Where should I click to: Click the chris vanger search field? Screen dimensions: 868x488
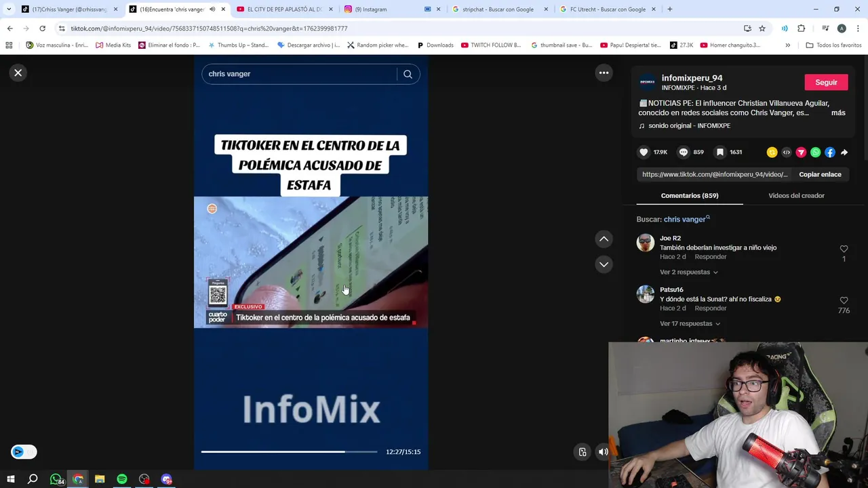tap(298, 74)
